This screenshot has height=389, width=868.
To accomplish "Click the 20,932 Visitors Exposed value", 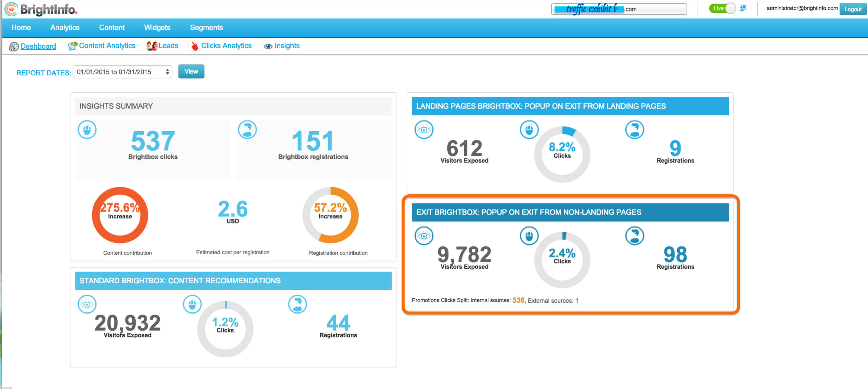I will coord(127,323).
